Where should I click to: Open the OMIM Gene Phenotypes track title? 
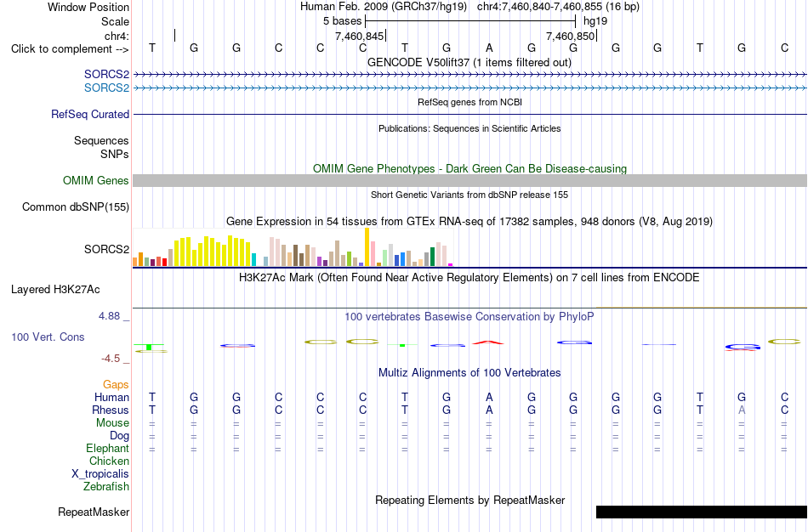point(469,168)
